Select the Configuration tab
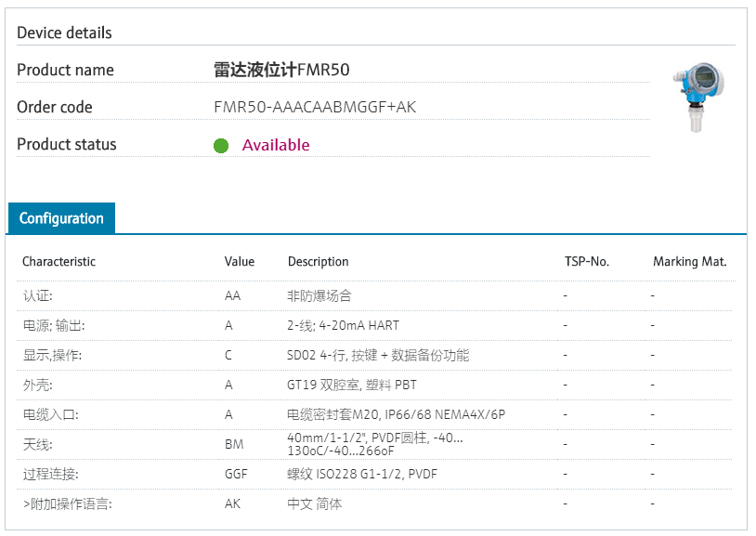The image size is (756, 536). (61, 218)
